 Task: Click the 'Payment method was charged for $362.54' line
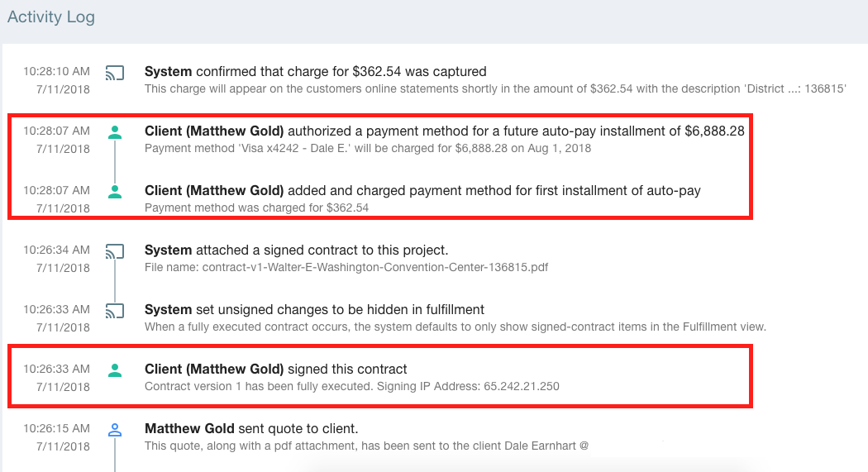click(x=256, y=208)
